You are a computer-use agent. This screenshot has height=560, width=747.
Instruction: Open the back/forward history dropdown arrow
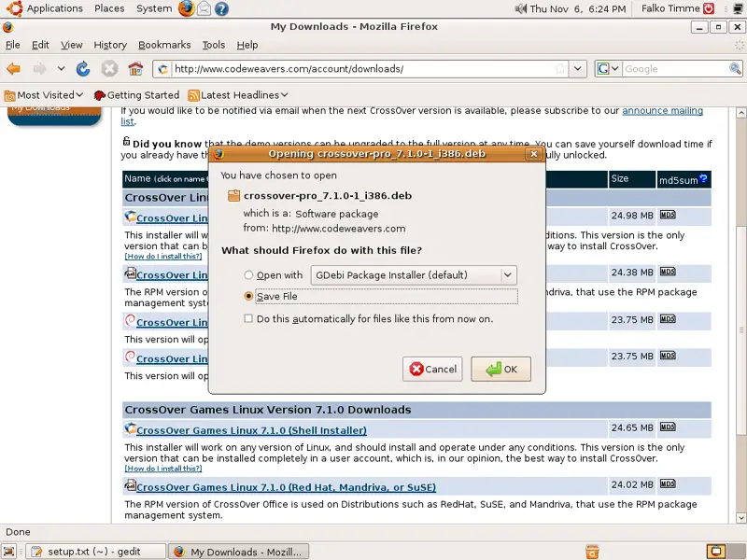61,68
